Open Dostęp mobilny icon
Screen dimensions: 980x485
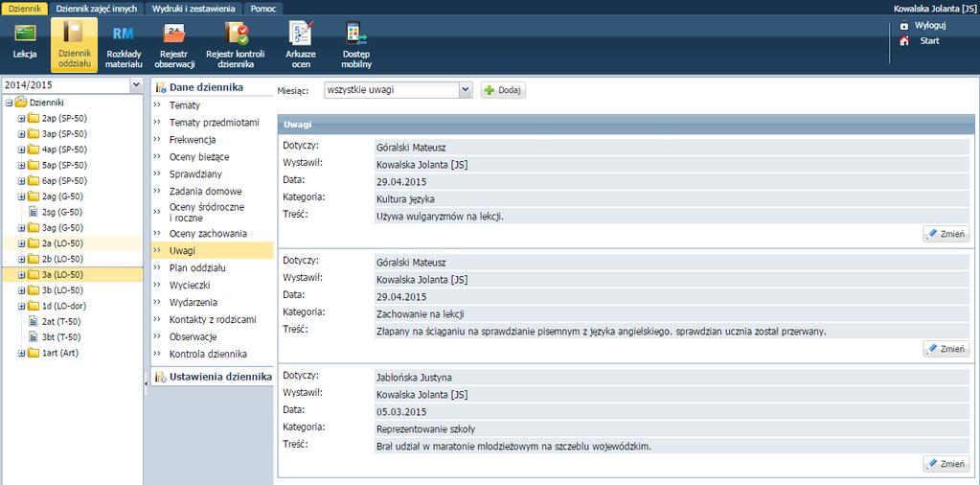tap(356, 34)
